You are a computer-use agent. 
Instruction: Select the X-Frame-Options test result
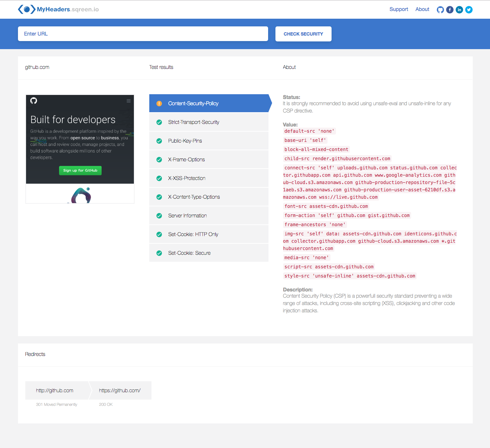[x=209, y=159]
